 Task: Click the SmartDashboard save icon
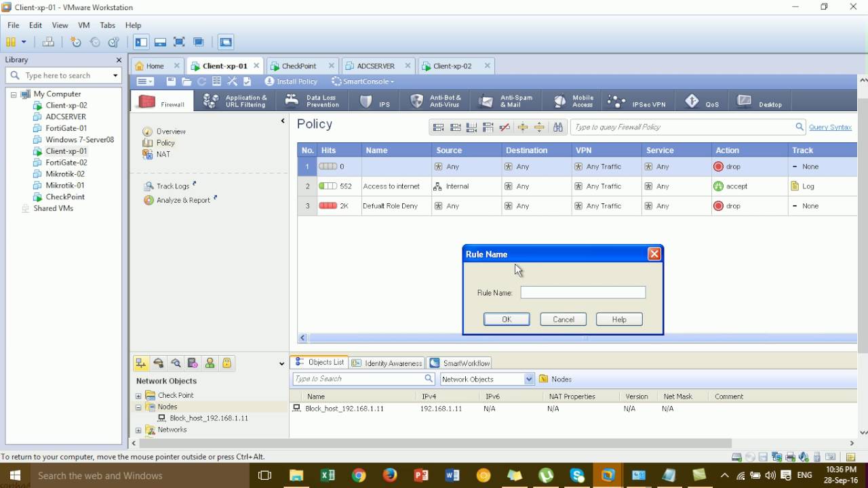pyautogui.click(x=171, y=81)
